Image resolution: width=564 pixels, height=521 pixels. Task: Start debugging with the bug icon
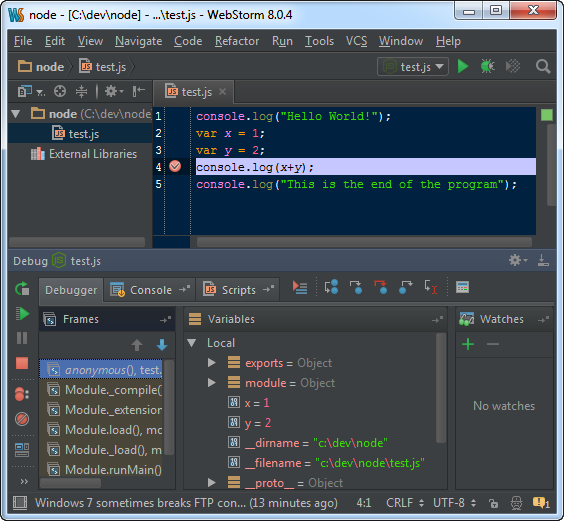pos(487,67)
